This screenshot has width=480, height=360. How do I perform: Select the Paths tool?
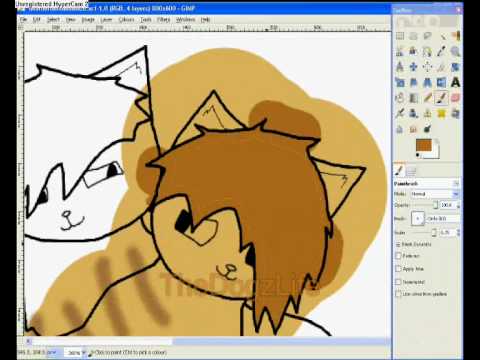[x=427, y=51]
